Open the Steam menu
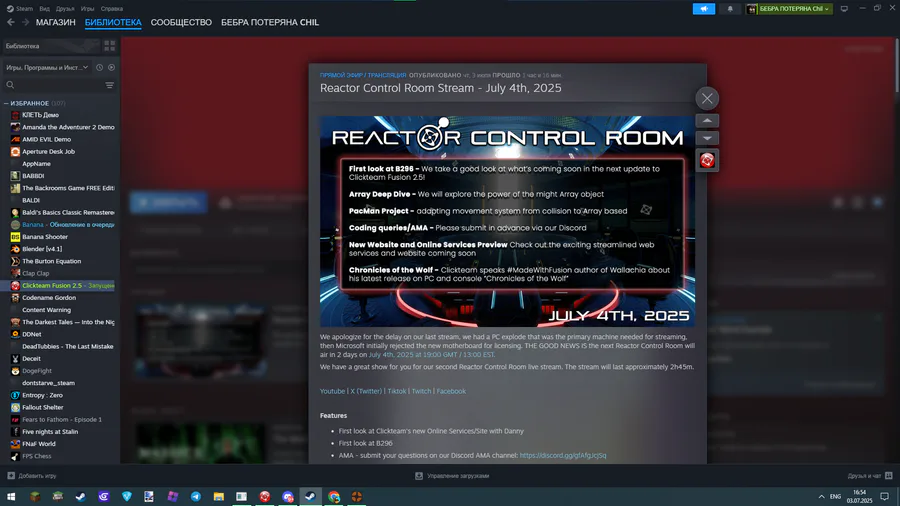This screenshot has height=506, width=900. (x=20, y=9)
